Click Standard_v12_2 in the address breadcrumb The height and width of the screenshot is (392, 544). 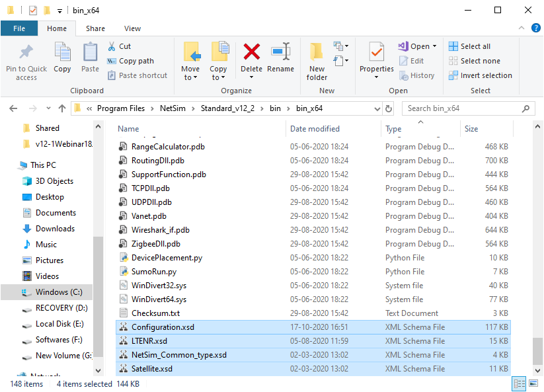[x=227, y=108]
